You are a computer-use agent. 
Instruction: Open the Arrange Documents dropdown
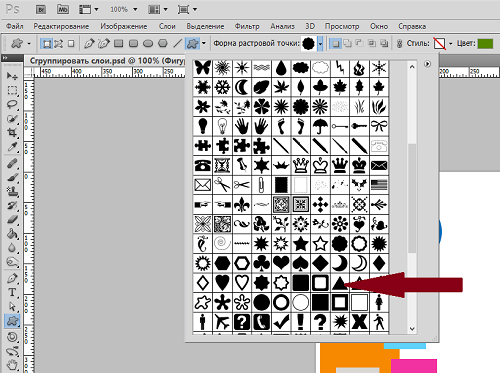[x=165, y=9]
